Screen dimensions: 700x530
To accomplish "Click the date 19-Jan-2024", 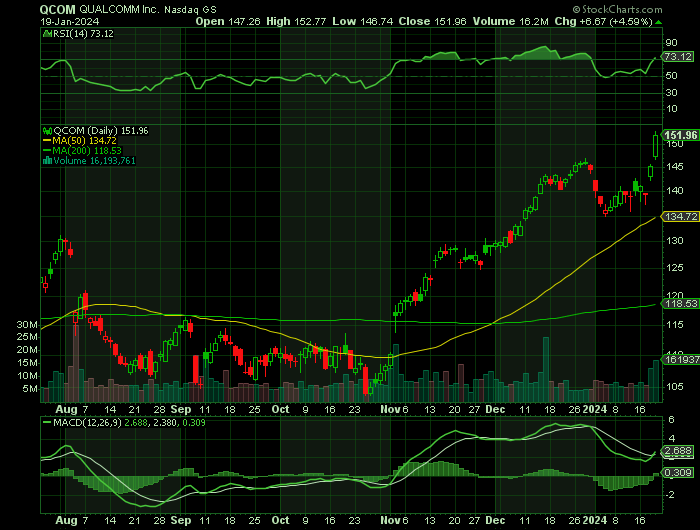I will pyautogui.click(x=70, y=21).
